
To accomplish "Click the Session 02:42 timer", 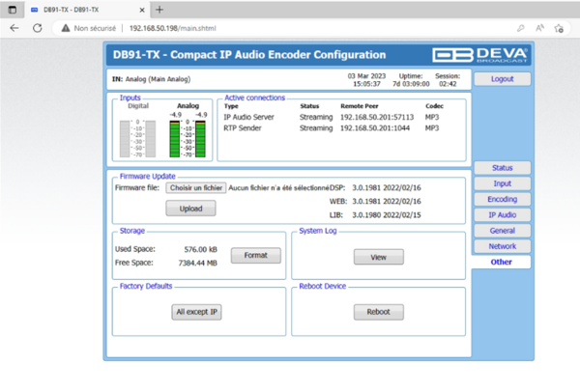I will click(448, 84).
